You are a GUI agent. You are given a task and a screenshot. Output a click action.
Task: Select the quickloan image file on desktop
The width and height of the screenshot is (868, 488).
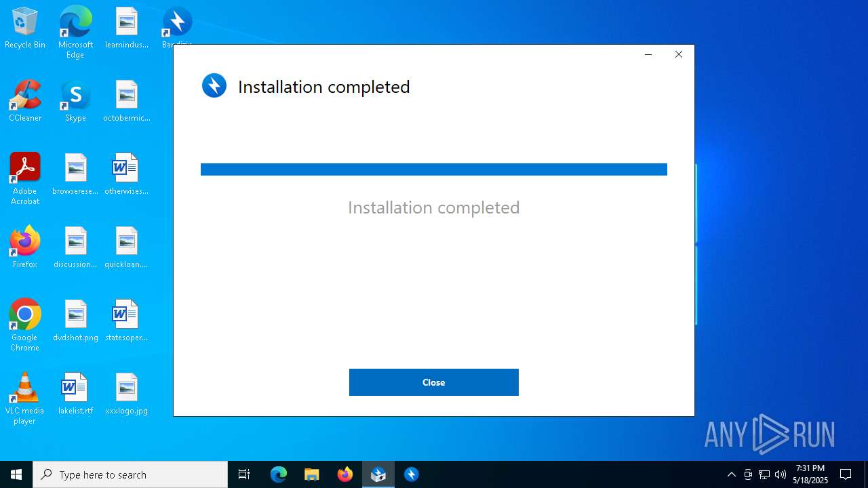coord(127,248)
